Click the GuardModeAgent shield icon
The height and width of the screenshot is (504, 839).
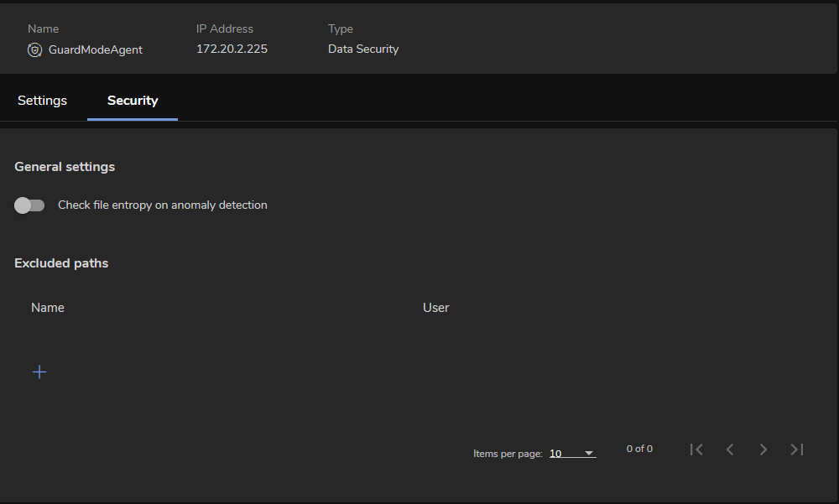click(34, 49)
